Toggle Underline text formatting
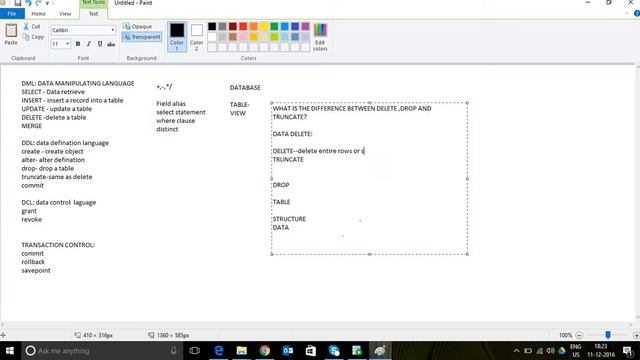The width and height of the screenshot is (640, 360). coord(100,44)
